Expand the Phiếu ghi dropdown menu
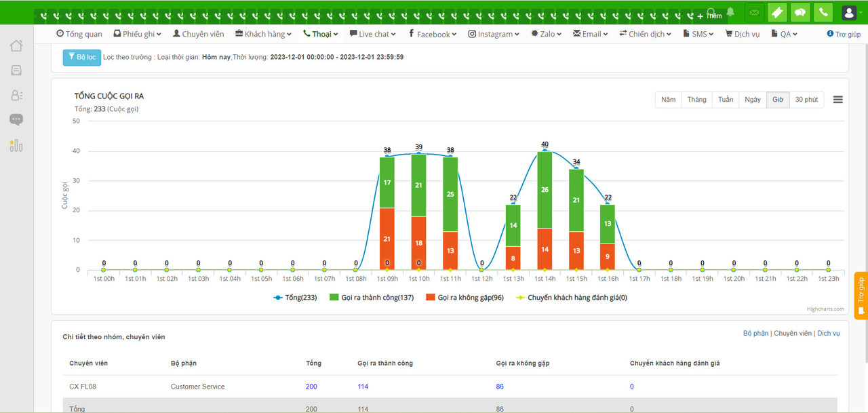 pyautogui.click(x=138, y=34)
